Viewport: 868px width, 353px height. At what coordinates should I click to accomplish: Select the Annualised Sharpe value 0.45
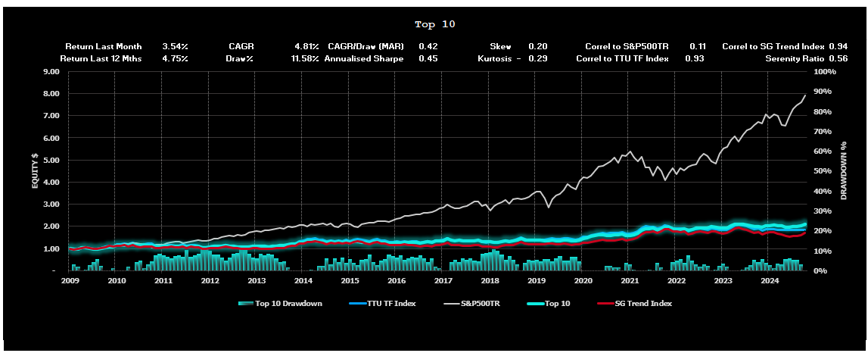point(428,58)
